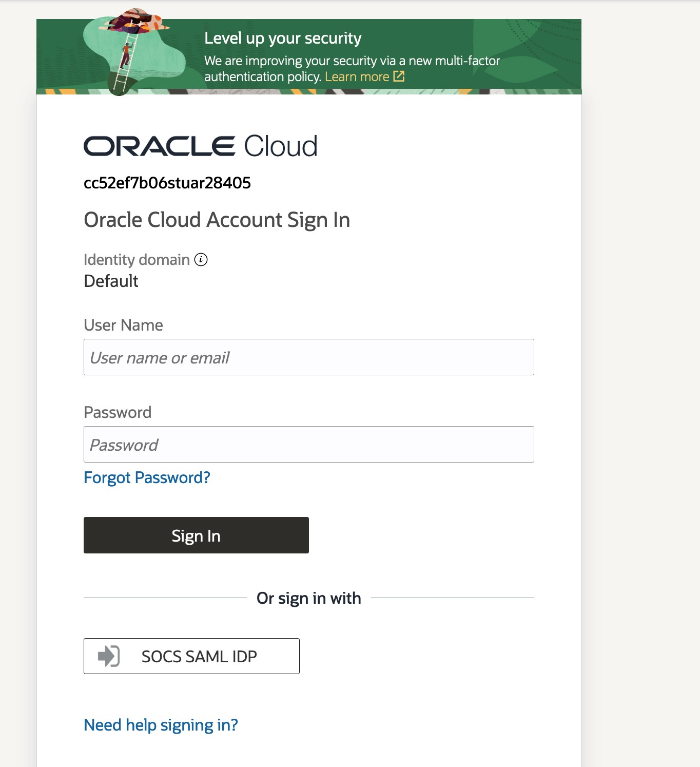This screenshot has width=700, height=767.
Task: Click the Oracle Cloud logo
Action: (x=200, y=146)
